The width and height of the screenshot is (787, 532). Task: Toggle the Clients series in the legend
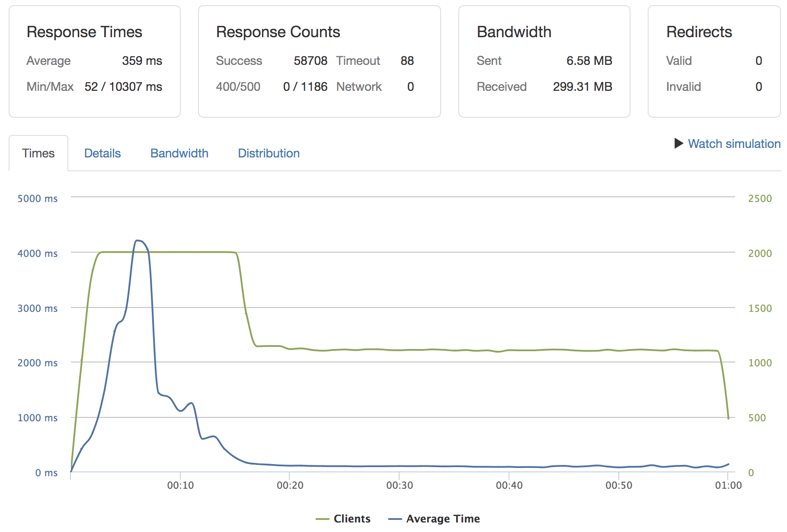point(352,519)
